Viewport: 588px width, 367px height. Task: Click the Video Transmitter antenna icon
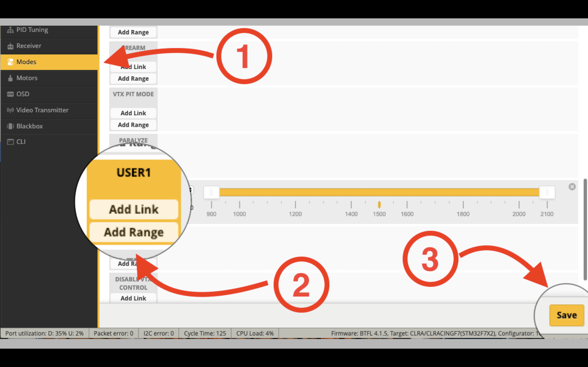click(x=10, y=110)
